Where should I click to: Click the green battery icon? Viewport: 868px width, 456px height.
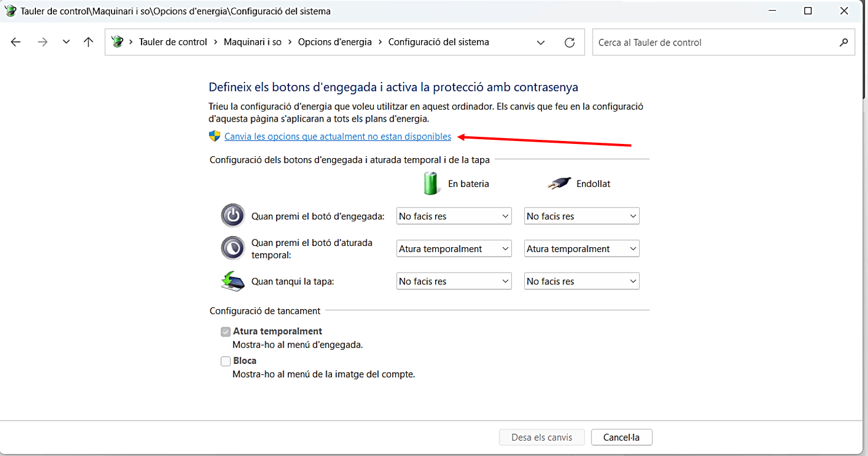(x=432, y=183)
